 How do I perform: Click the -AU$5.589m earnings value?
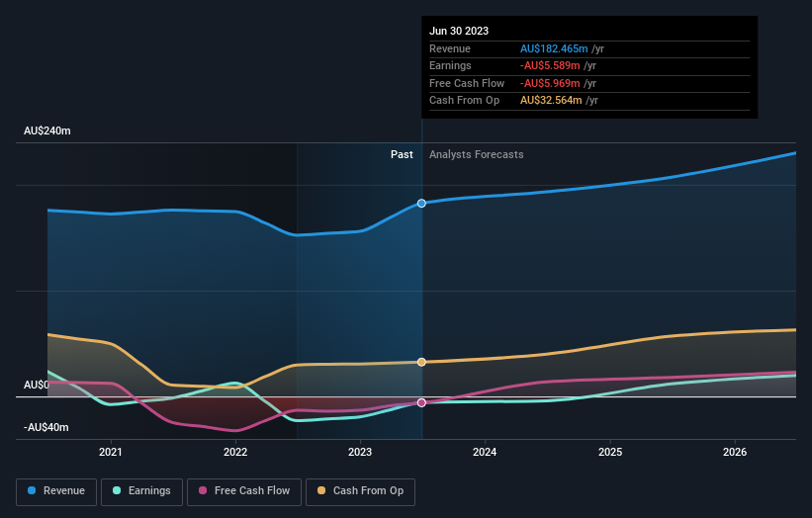550,65
